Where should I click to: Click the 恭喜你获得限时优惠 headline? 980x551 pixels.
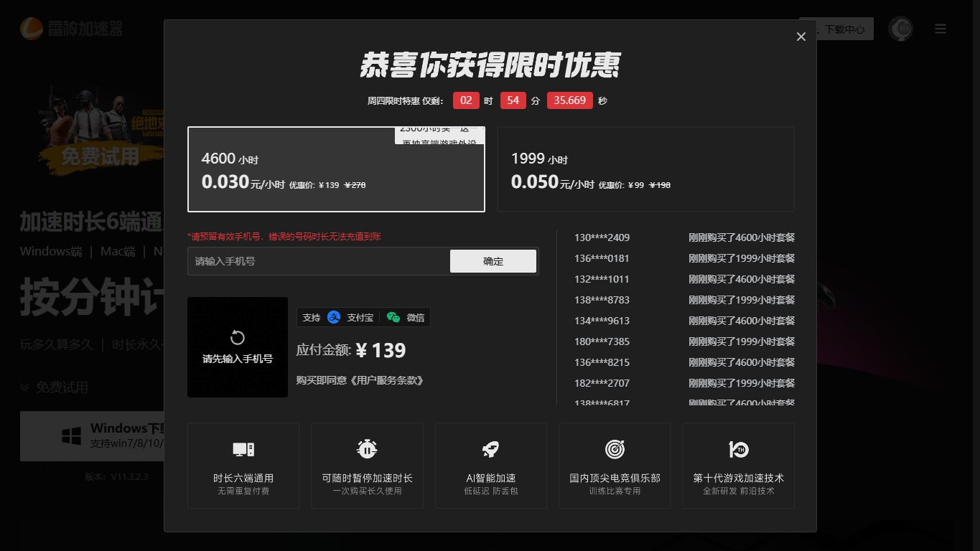490,65
